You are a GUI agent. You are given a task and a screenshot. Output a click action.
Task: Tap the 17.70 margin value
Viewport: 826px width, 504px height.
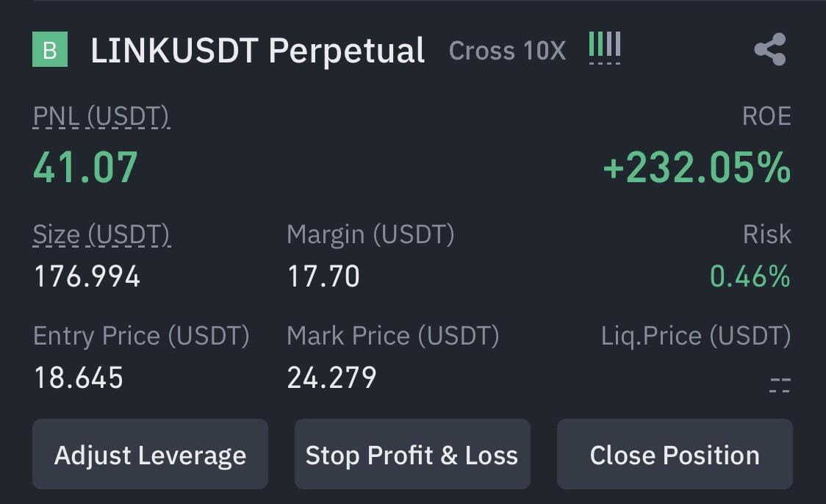323,276
